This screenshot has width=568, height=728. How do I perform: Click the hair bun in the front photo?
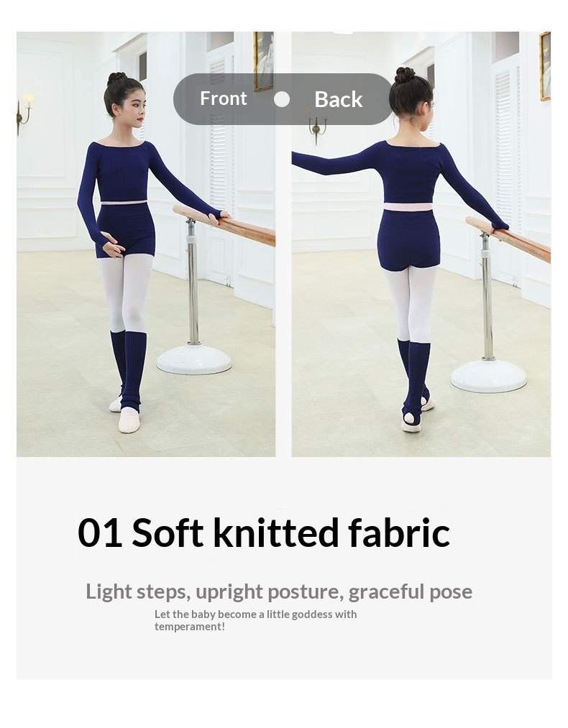tap(116, 78)
